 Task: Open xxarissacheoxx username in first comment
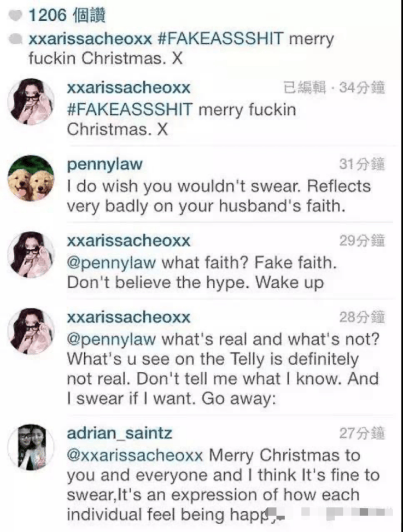pos(129,88)
